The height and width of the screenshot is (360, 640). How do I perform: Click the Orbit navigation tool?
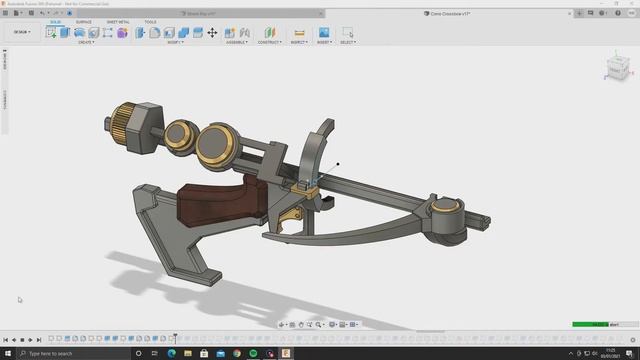(282, 324)
